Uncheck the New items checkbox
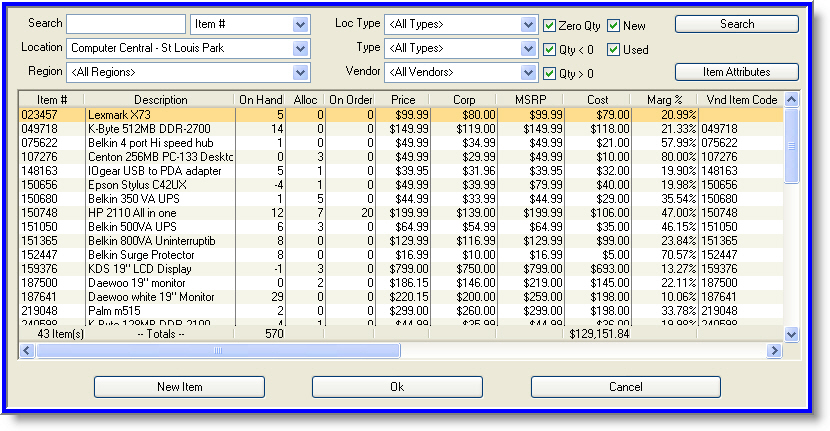The height and width of the screenshot is (431, 830). (x=614, y=25)
